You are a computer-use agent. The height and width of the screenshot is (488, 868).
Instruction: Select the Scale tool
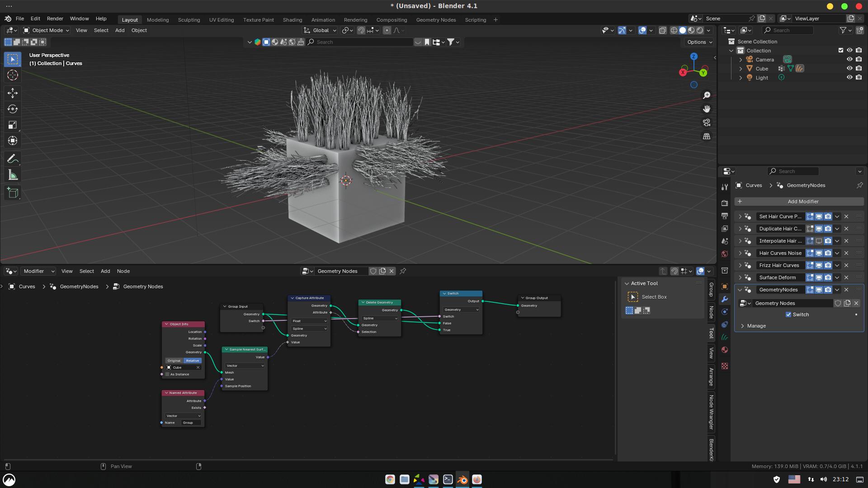coord(13,125)
